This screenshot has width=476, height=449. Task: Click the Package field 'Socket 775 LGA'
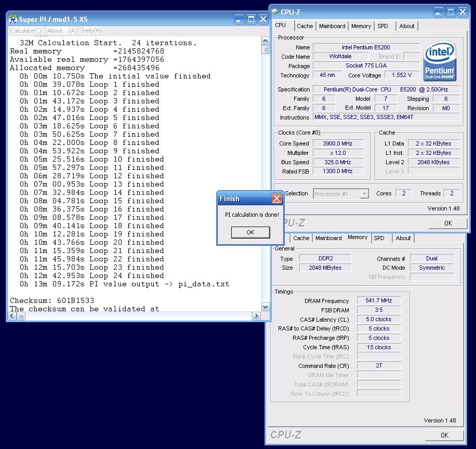click(366, 65)
